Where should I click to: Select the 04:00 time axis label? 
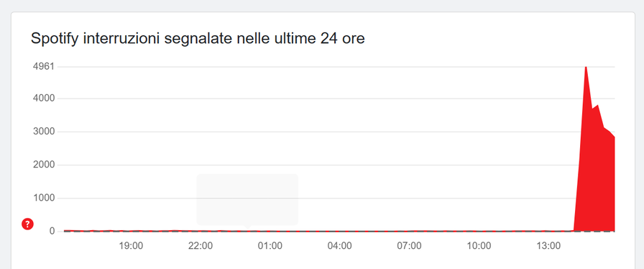(340, 246)
